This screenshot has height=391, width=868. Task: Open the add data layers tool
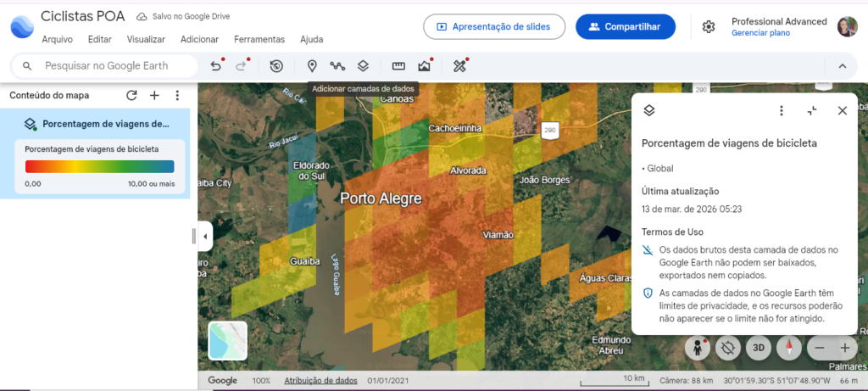click(x=363, y=66)
